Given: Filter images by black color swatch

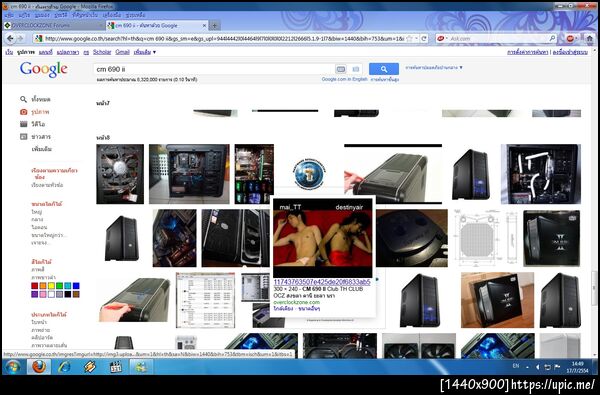Looking at the screenshot, I should tap(68, 294).
